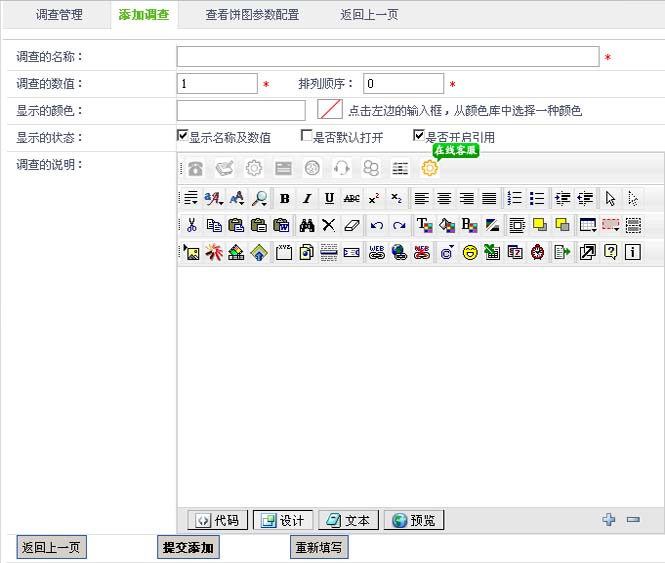This screenshot has height=563, width=665.
Task: Increase editor height with plus icon
Action: [x=608, y=519]
